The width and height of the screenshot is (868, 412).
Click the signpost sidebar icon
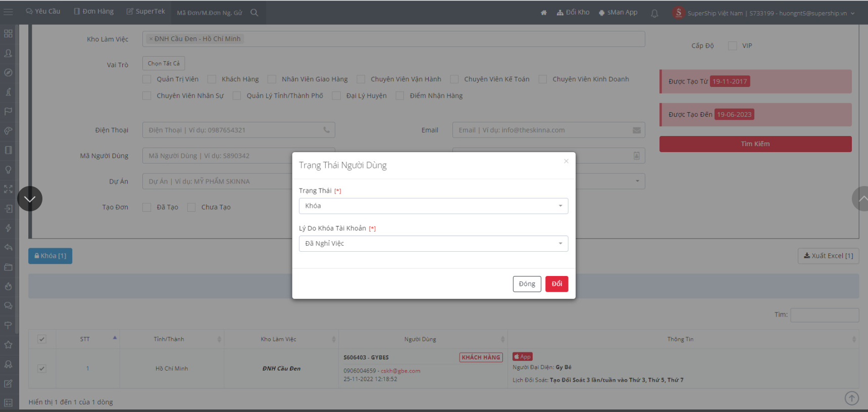tap(8, 325)
